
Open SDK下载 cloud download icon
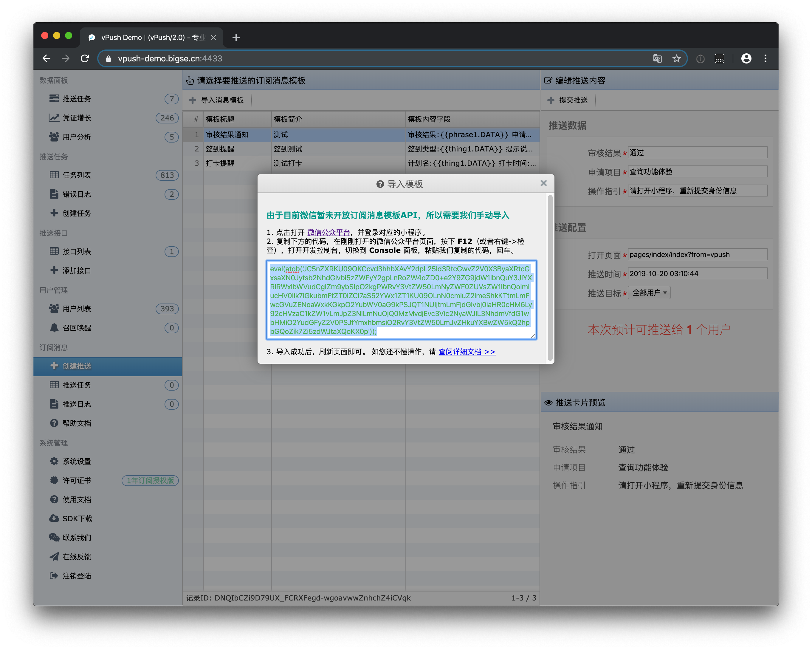click(x=54, y=519)
